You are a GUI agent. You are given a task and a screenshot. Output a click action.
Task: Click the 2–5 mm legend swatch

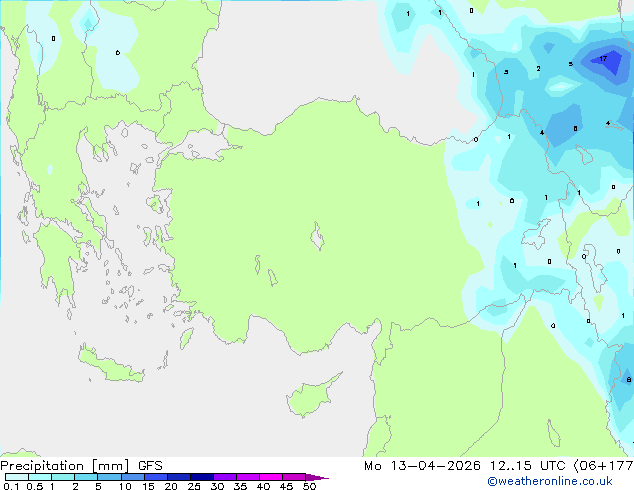[x=86, y=477]
